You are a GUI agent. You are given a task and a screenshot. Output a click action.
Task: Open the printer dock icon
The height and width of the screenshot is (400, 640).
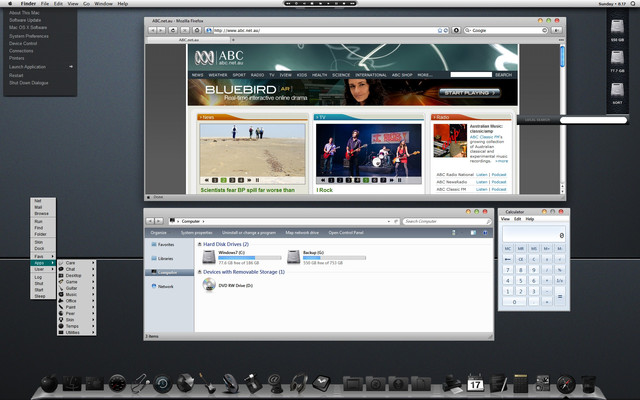click(452, 383)
